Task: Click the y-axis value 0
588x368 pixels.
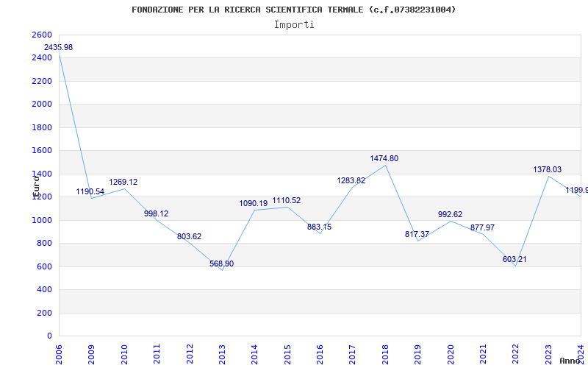Action: (x=49, y=336)
